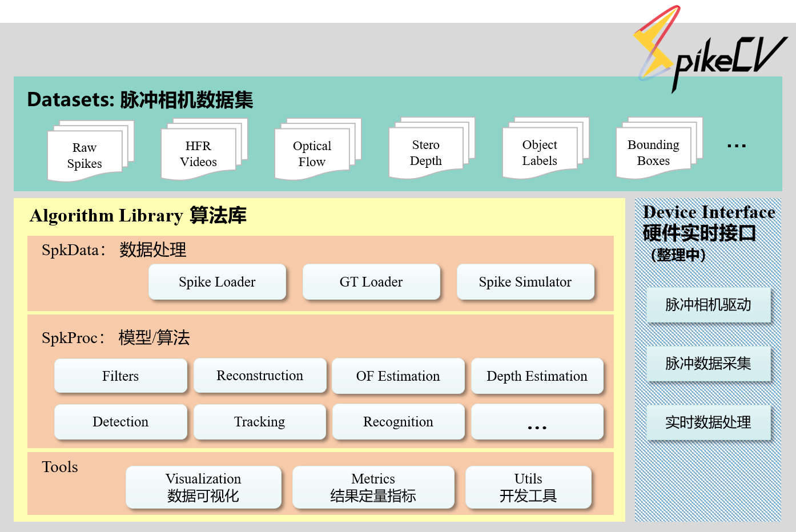Select the Stero Depth dataset icon
The width and height of the screenshot is (796, 532).
(x=432, y=148)
